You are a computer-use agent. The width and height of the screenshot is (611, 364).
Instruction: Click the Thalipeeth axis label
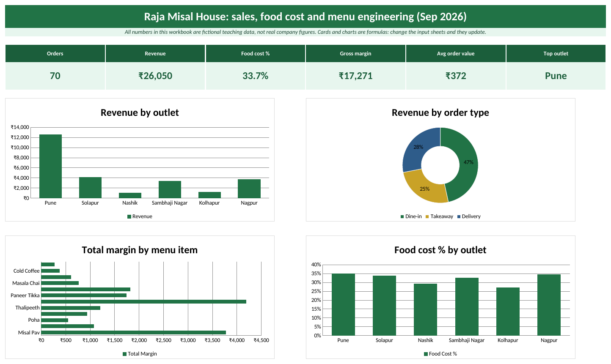tap(28, 308)
